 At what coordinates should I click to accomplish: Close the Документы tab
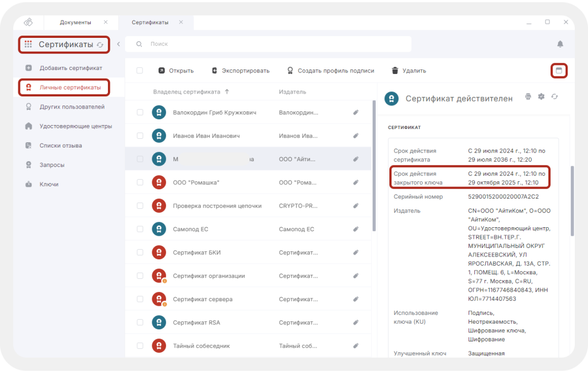[106, 22]
